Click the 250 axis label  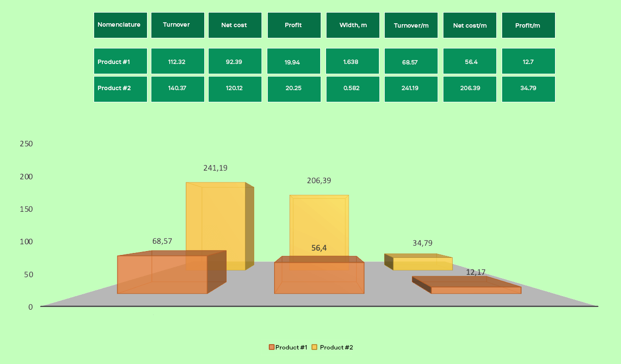(26, 143)
